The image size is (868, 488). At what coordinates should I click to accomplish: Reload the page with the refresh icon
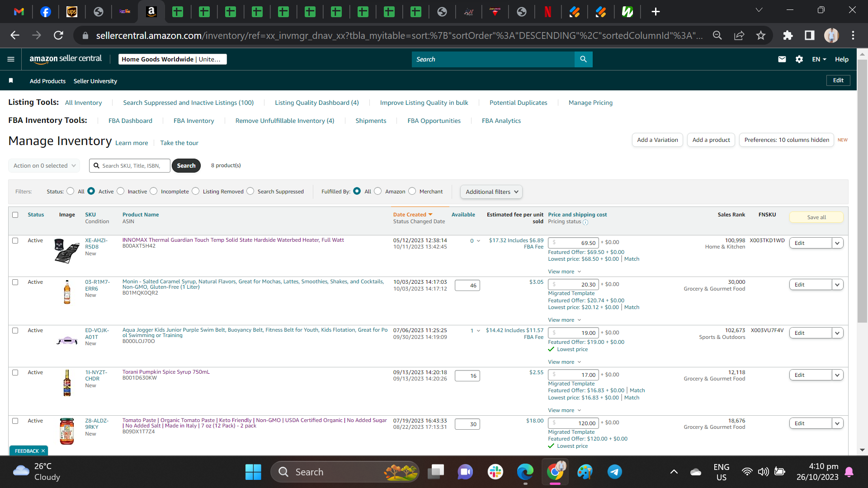[58, 35]
